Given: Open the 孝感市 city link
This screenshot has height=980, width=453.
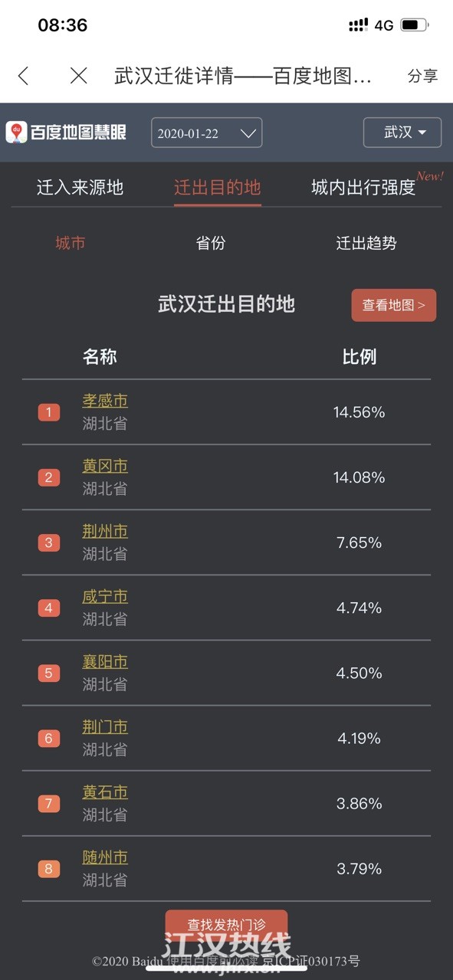Looking at the screenshot, I should [105, 401].
